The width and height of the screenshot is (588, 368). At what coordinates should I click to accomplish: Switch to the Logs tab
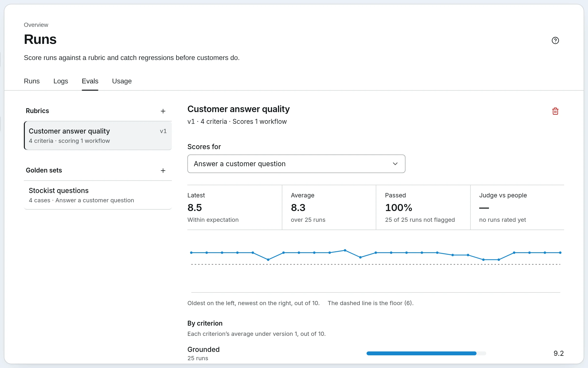point(61,81)
